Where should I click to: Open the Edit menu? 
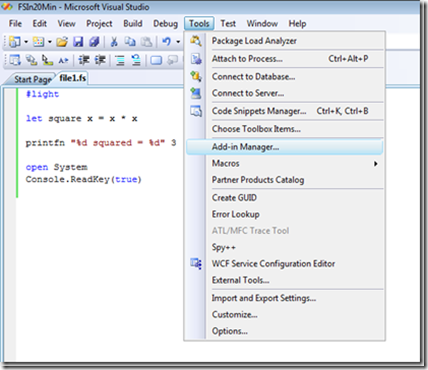pos(39,24)
